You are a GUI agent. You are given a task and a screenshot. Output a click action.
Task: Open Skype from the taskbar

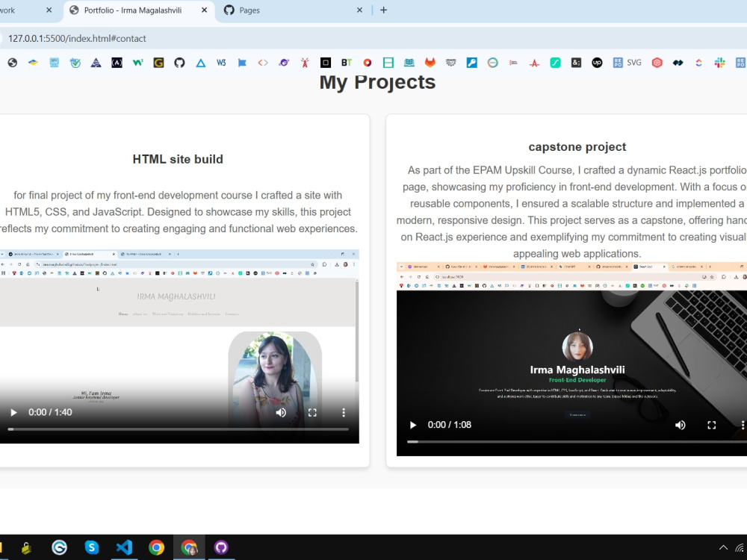91,547
